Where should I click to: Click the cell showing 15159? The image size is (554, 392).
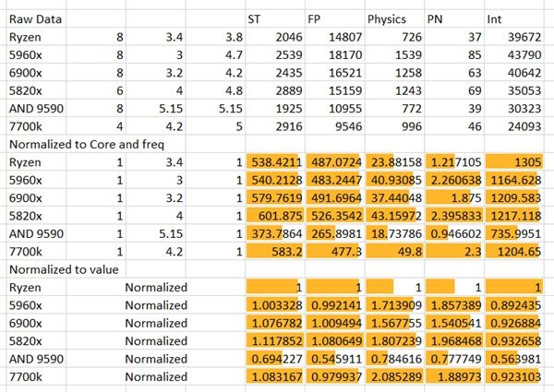point(334,90)
